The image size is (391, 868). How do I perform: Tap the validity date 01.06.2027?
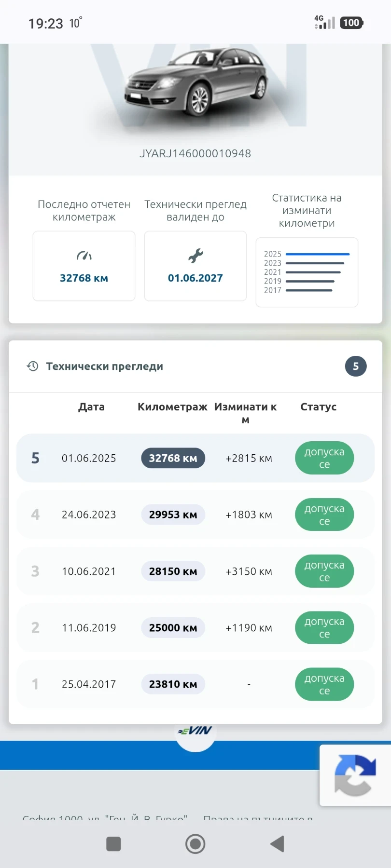coord(195,278)
